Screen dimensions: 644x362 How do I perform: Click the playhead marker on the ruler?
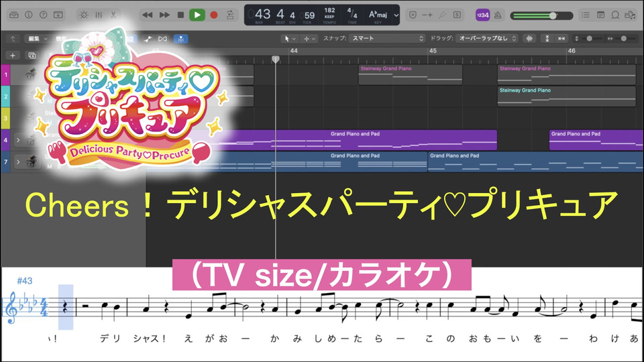(276, 60)
